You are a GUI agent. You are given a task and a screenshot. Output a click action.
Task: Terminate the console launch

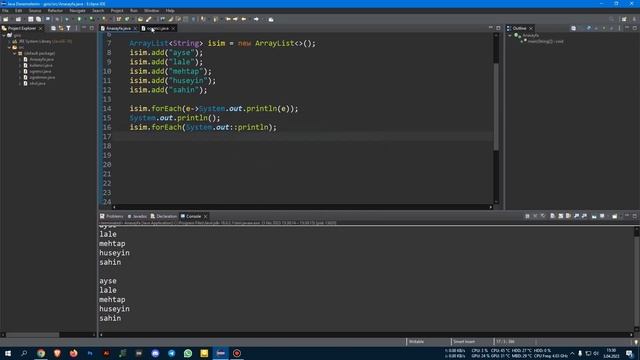[x=527, y=216]
